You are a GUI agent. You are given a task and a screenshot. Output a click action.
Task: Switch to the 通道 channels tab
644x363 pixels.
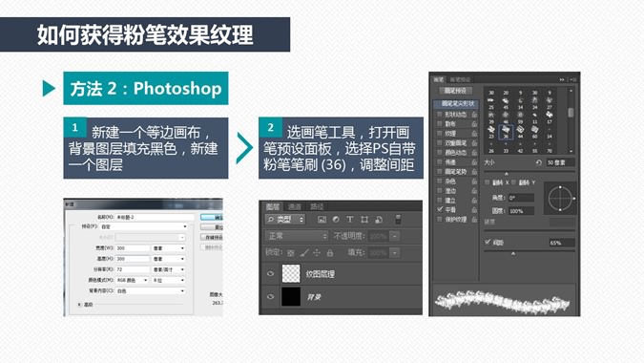tap(295, 206)
